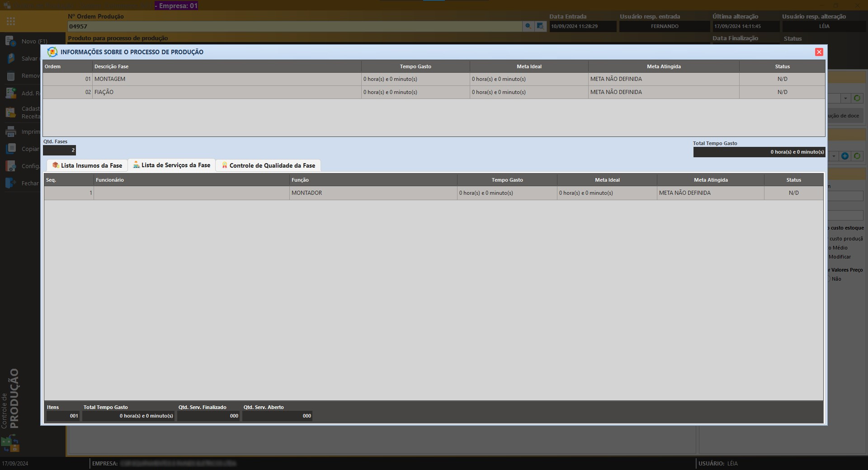868x470 pixels.
Task: Click the Config. gear document icon
Action: (x=11, y=166)
